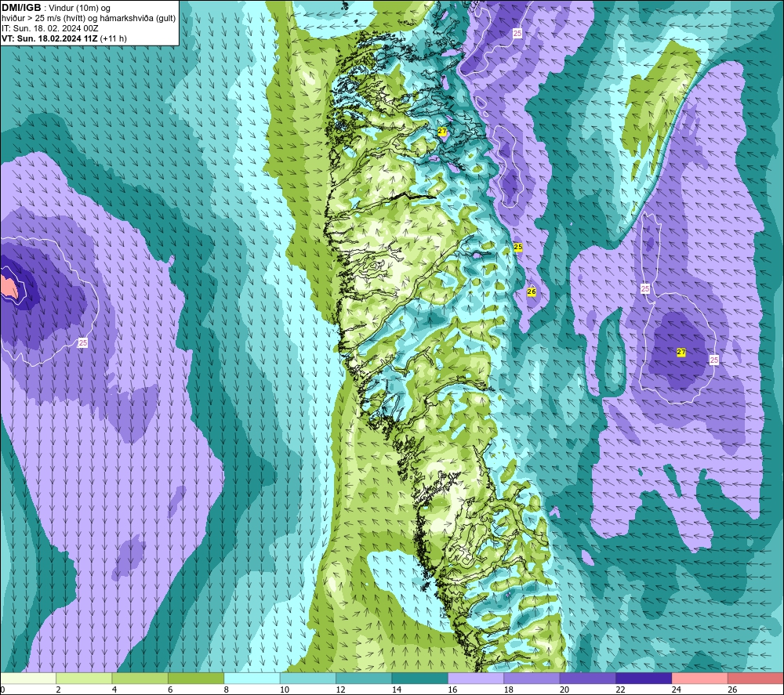Click the yellow gust label '26' on the map
784x695 pixels.
532,291
